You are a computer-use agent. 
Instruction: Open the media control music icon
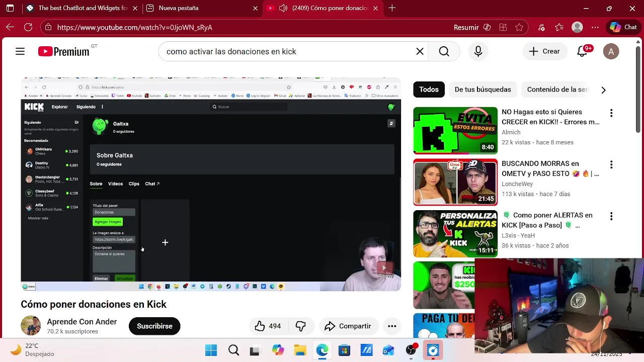(x=541, y=28)
